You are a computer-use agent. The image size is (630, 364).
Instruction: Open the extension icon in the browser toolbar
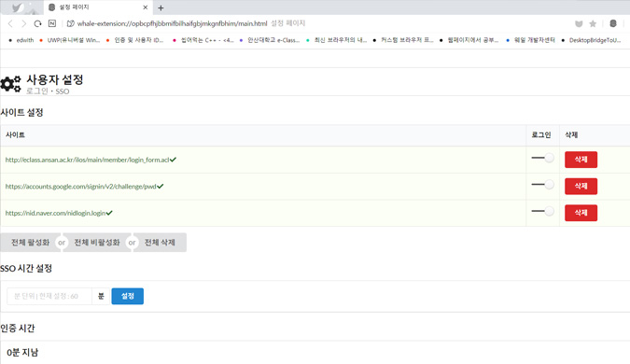[x=612, y=23]
